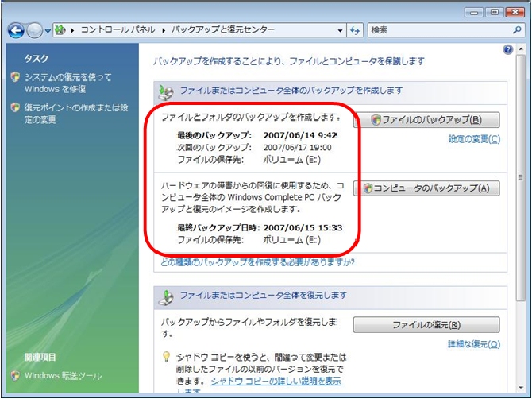The height and width of the screenshot is (399, 532).
Task: Expand the コントロール パネル breadcrumb arrow
Action: (x=163, y=30)
